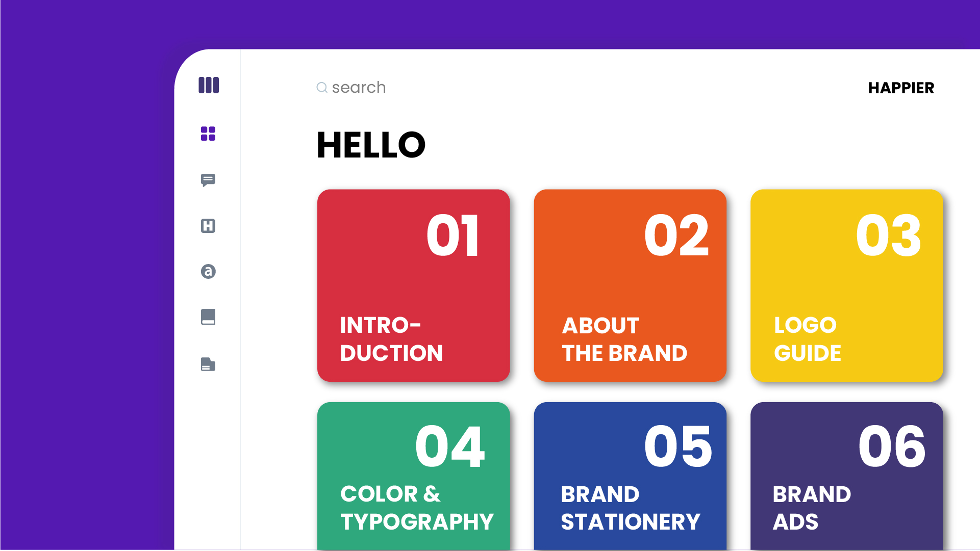Select the circled 'a' typography icon
The height and width of the screenshot is (551, 980).
pos(208,271)
